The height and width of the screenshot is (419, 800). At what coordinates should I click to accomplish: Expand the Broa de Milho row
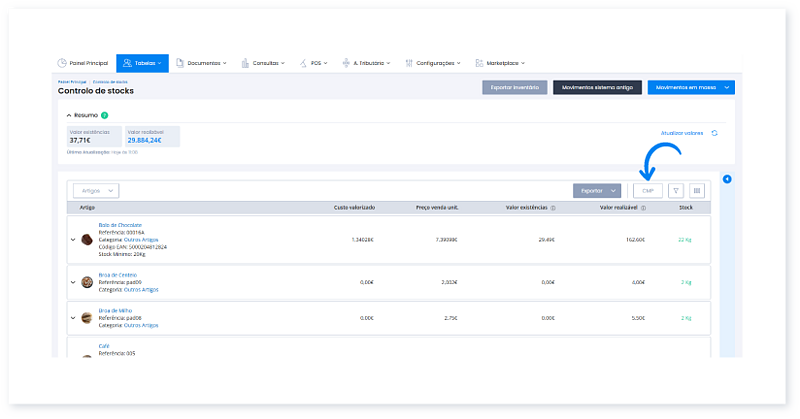[x=73, y=317]
